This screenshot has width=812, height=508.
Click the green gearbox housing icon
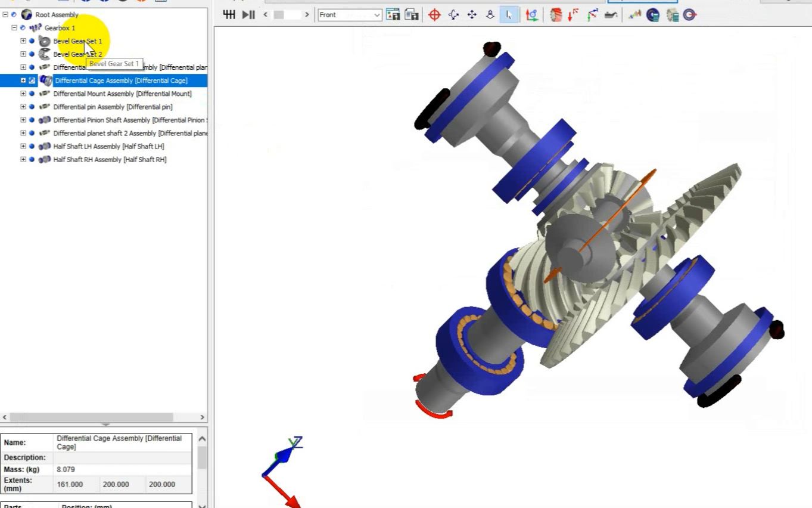[x=672, y=15]
